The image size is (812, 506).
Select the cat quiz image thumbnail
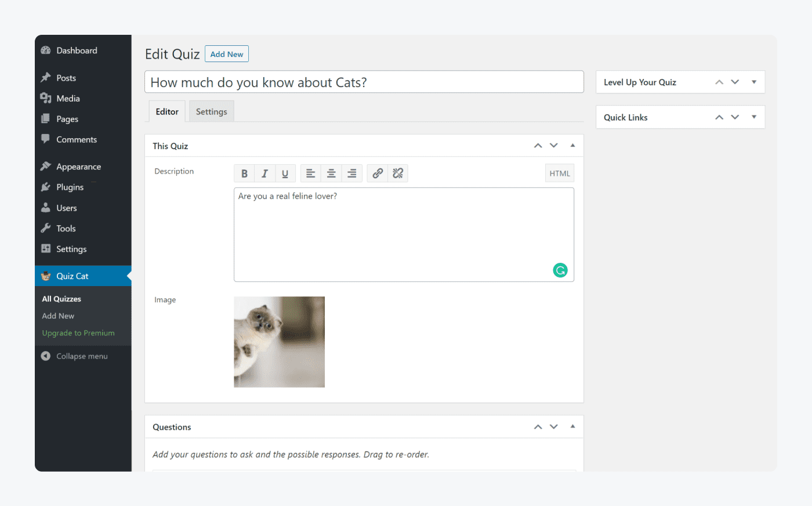click(279, 342)
